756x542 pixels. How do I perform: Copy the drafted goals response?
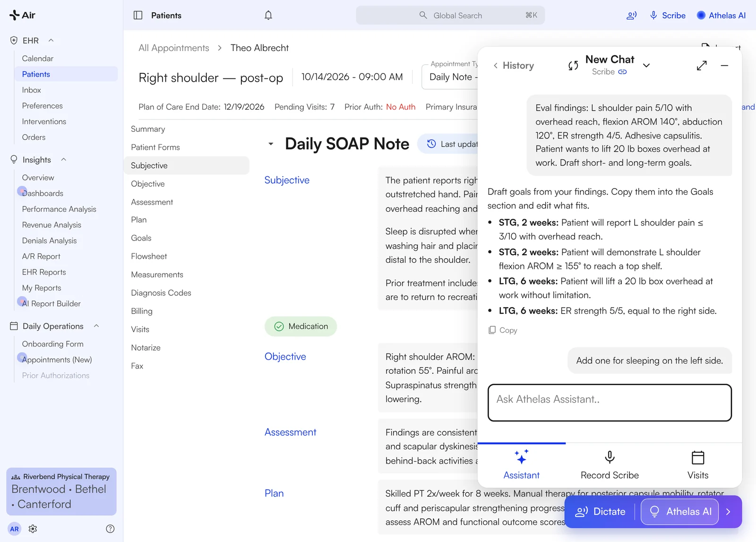[x=503, y=330]
